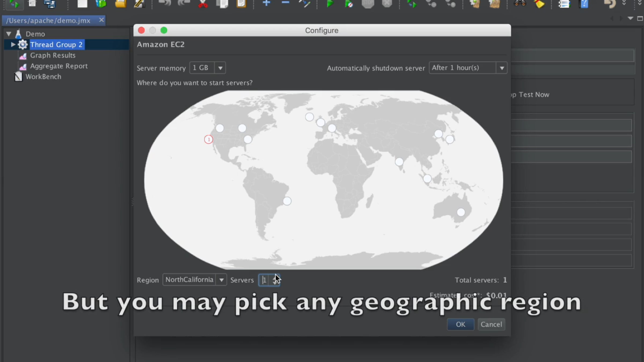Viewport: 644px width, 362px height.
Task: Click Cancel in the Configure dialog
Action: coord(491,324)
